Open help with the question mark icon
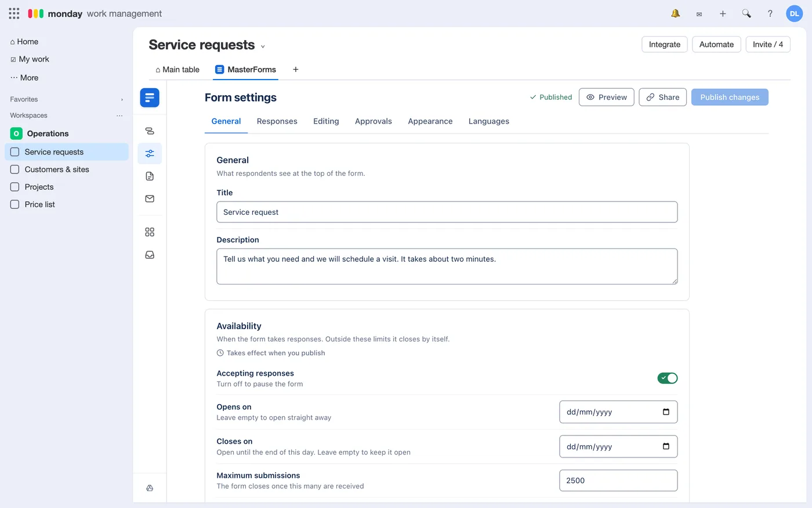 pyautogui.click(x=770, y=13)
